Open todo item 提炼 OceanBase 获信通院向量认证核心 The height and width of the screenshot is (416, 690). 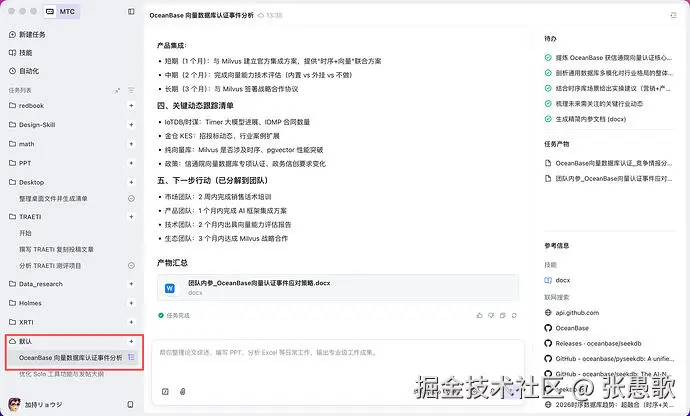pos(608,58)
